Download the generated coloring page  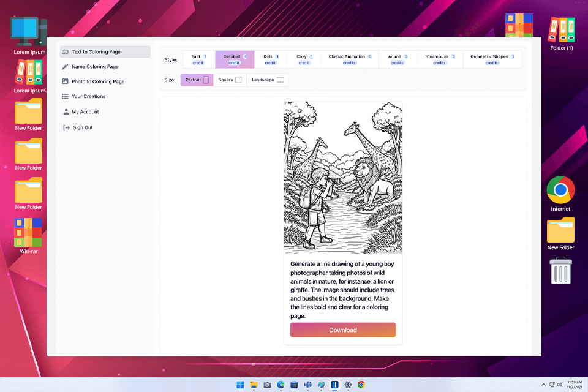click(343, 330)
